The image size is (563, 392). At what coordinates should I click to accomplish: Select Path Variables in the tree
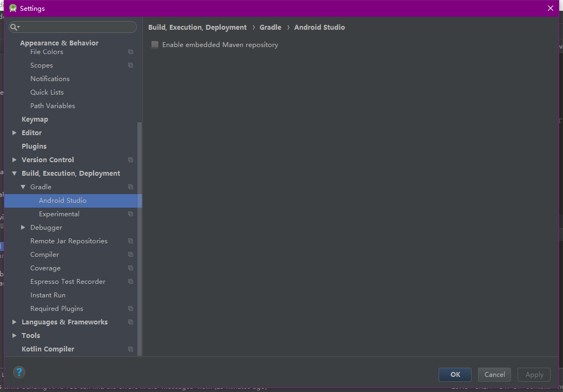[x=53, y=106]
